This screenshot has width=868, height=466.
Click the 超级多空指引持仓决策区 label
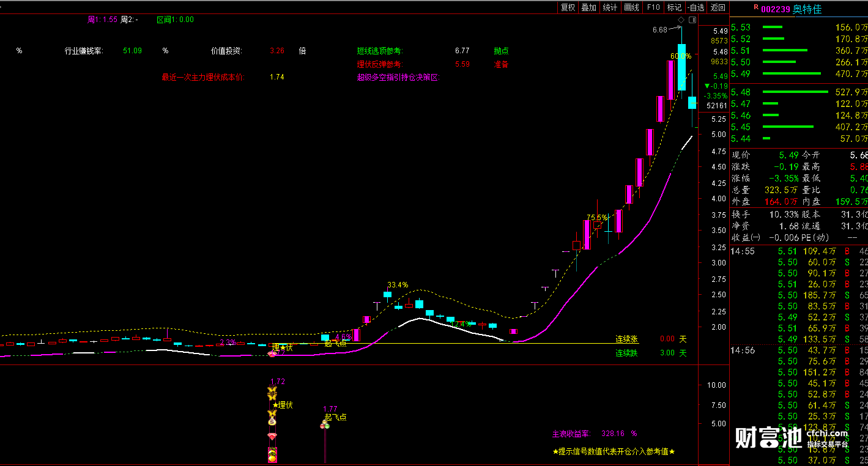(x=398, y=77)
